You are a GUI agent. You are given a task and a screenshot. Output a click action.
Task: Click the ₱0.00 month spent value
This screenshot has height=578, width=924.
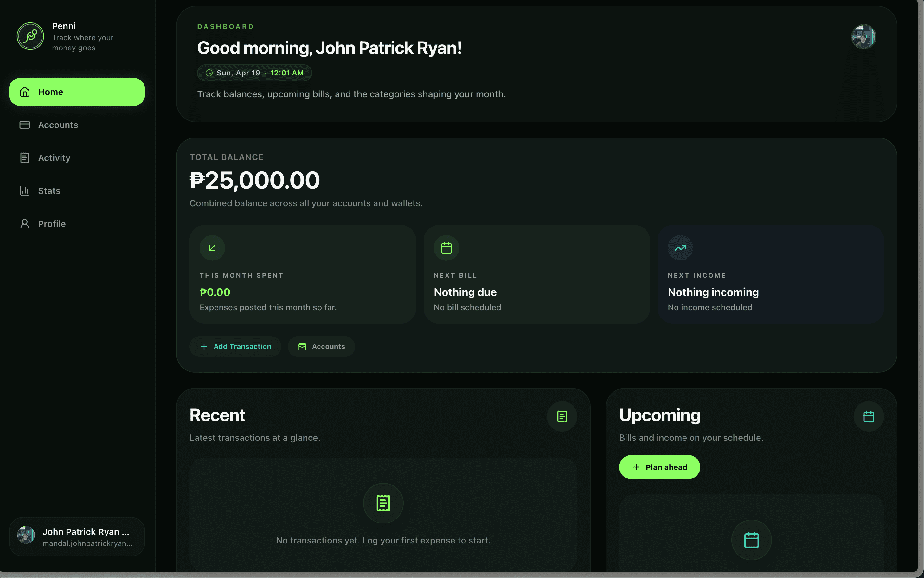215,292
